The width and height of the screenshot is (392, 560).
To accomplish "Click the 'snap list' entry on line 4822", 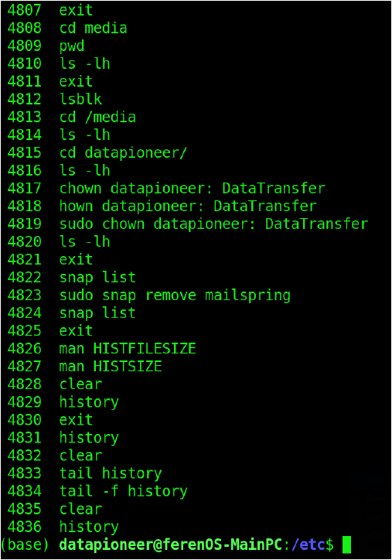I will (97, 278).
